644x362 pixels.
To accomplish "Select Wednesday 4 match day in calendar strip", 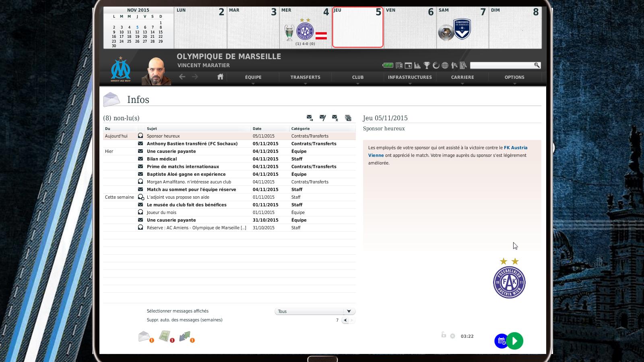I will pyautogui.click(x=305, y=27).
